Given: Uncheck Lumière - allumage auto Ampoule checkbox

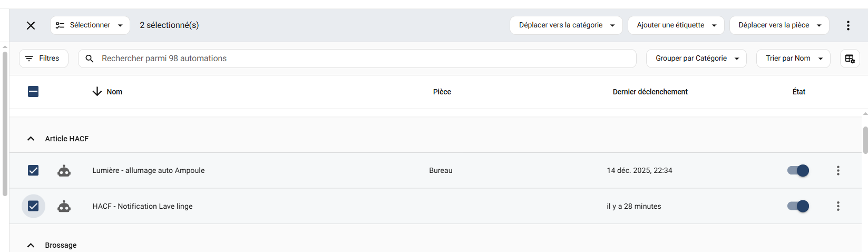Looking at the screenshot, I should tap(33, 170).
